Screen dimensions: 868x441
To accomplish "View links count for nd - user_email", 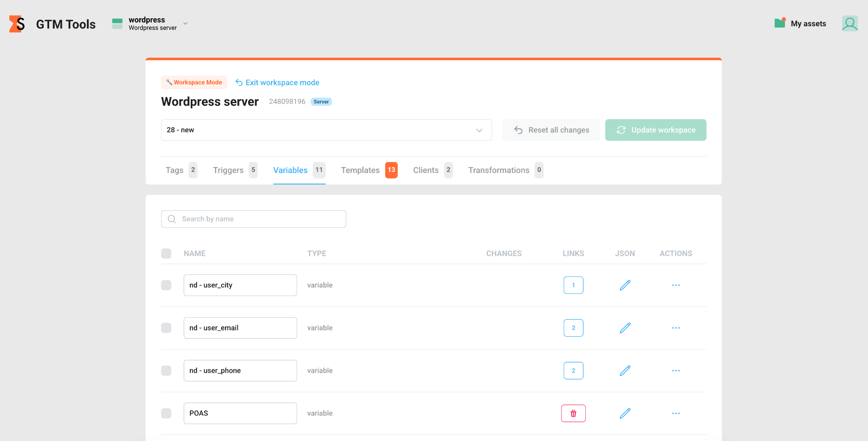I will pos(573,328).
